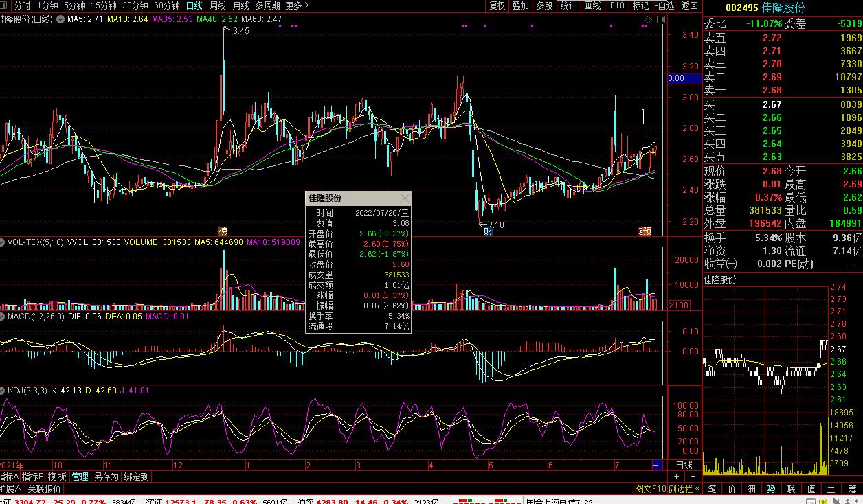Click the 绑定到 bind-to button
This screenshot has height=504, width=863.
click(x=136, y=477)
